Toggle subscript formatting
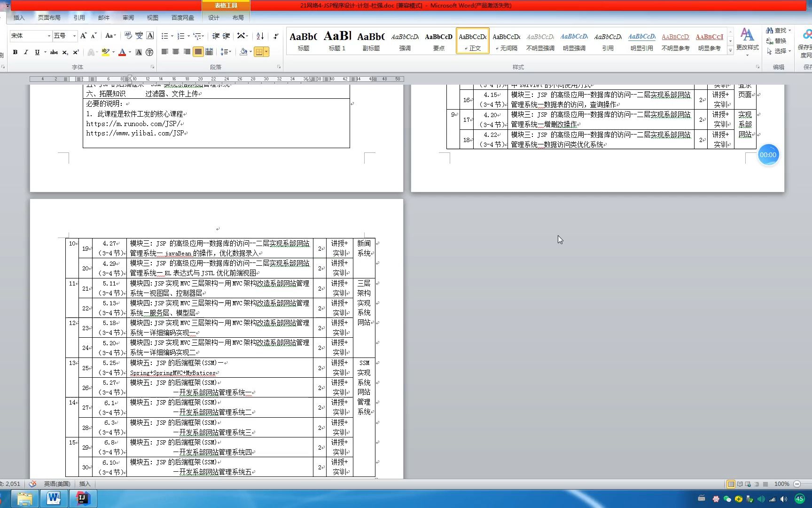 (x=65, y=52)
